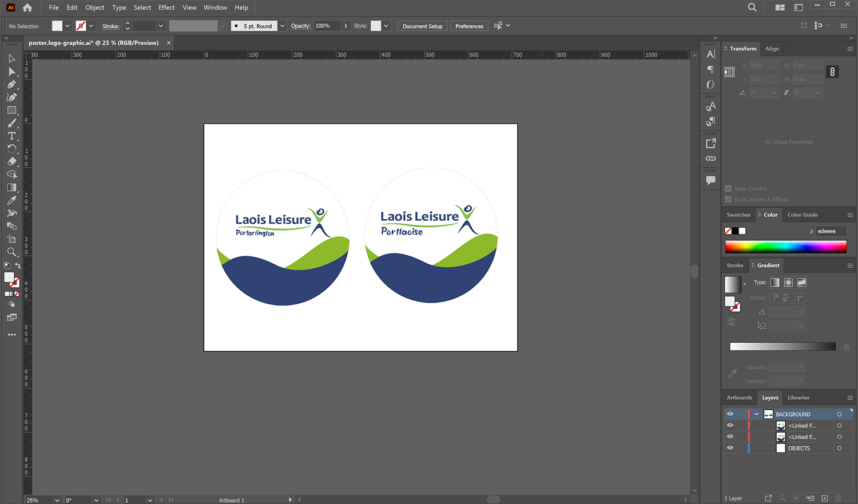Select the Type tool
858x504 pixels.
click(x=11, y=136)
